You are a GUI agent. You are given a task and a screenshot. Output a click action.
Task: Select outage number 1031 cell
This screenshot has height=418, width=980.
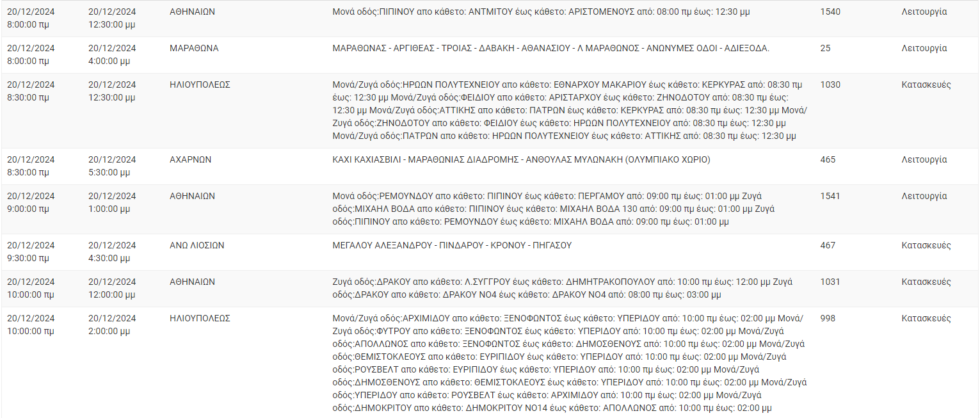coord(830,282)
